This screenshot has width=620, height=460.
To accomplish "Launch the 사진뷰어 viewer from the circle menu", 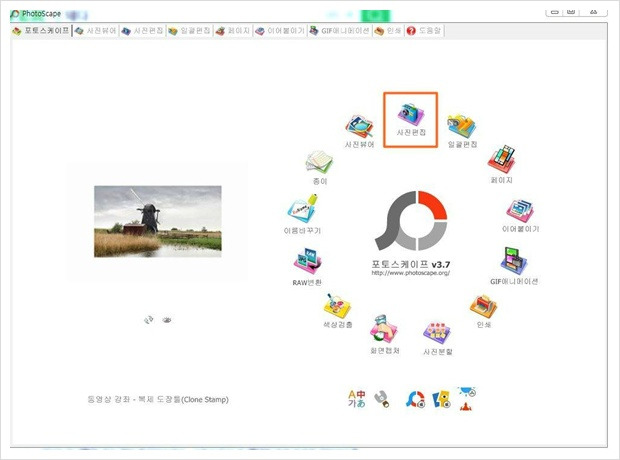I will click(x=359, y=132).
